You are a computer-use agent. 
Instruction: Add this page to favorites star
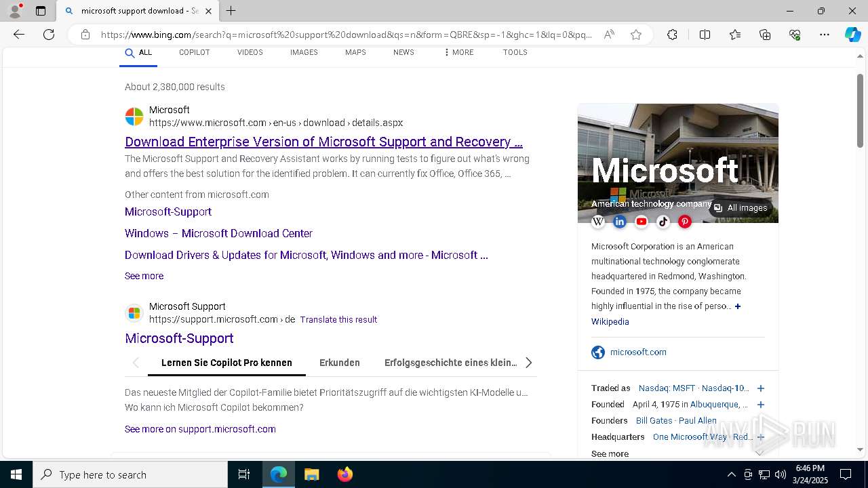pyautogui.click(x=636, y=35)
